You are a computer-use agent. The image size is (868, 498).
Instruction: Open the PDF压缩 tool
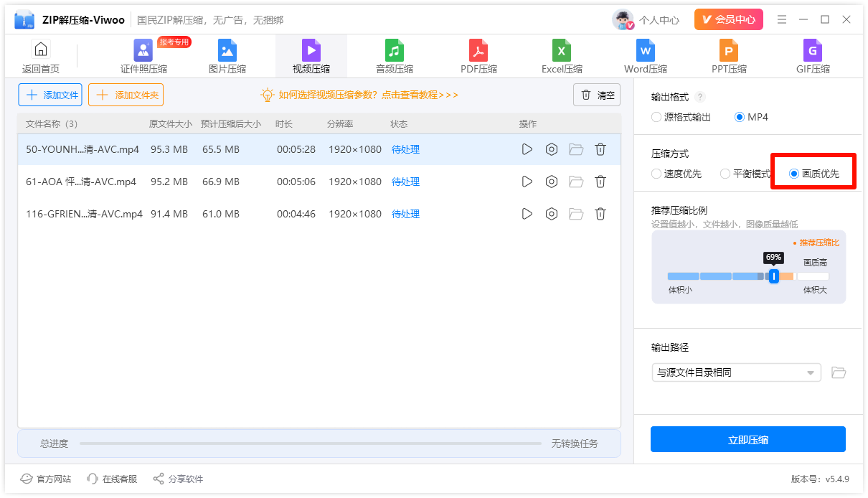click(478, 57)
